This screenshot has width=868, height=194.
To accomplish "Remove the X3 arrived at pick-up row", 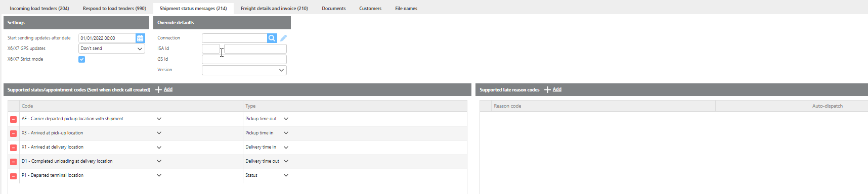I will pyautogui.click(x=14, y=133).
